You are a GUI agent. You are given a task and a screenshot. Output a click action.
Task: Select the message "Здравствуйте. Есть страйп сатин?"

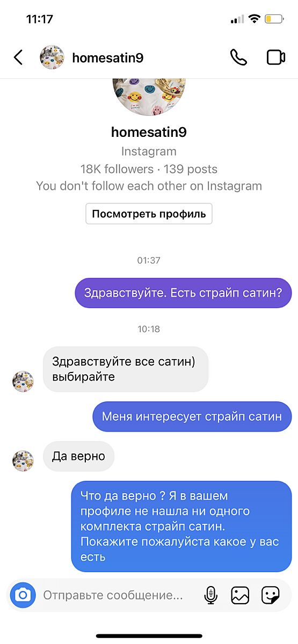183,293
